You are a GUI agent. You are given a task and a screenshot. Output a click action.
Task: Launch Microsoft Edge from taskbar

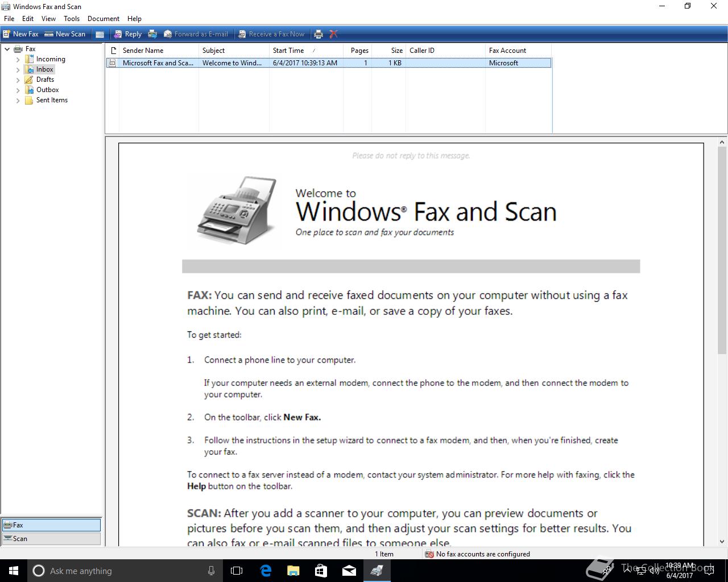click(266, 571)
